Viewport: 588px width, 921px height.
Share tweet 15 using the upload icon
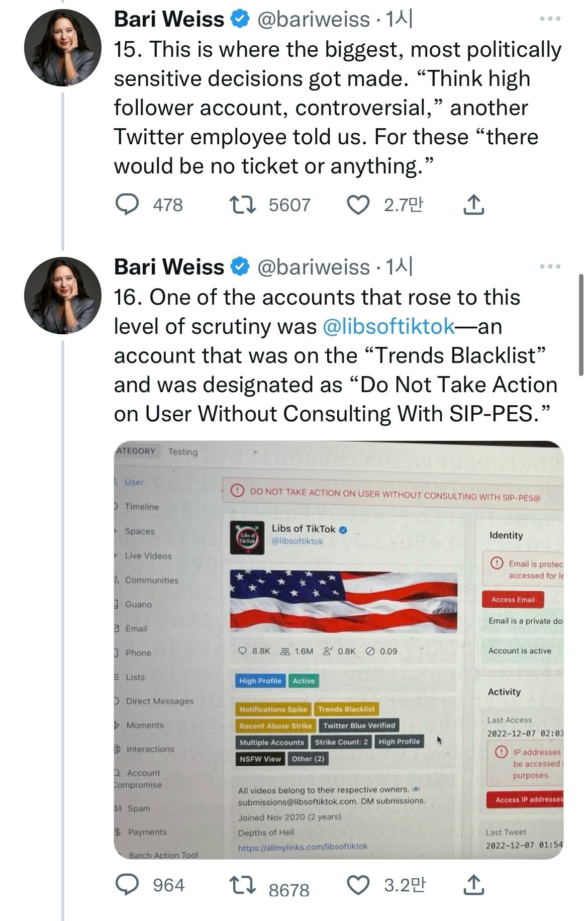pos(473,205)
